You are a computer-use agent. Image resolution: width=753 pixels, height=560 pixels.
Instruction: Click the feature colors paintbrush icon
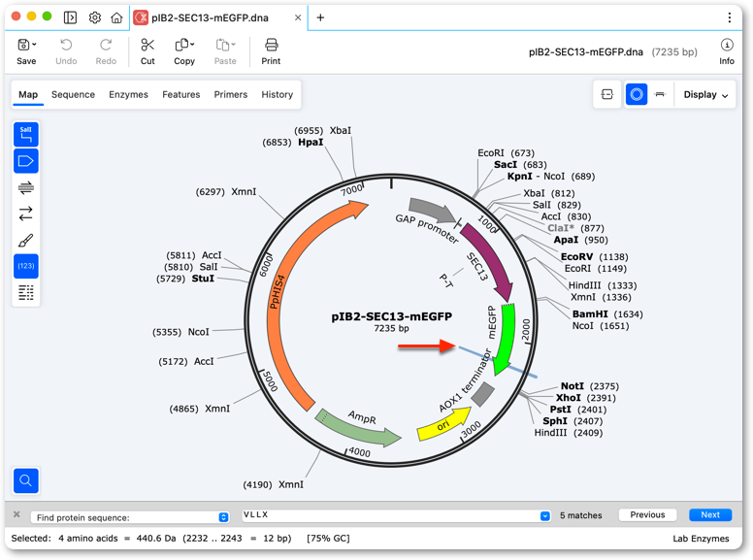point(26,240)
